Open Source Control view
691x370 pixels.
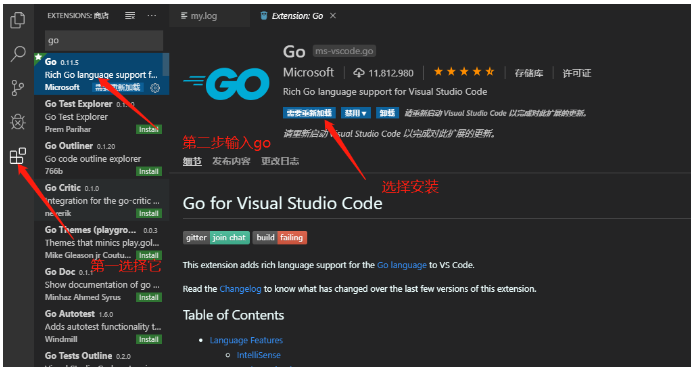(x=18, y=88)
